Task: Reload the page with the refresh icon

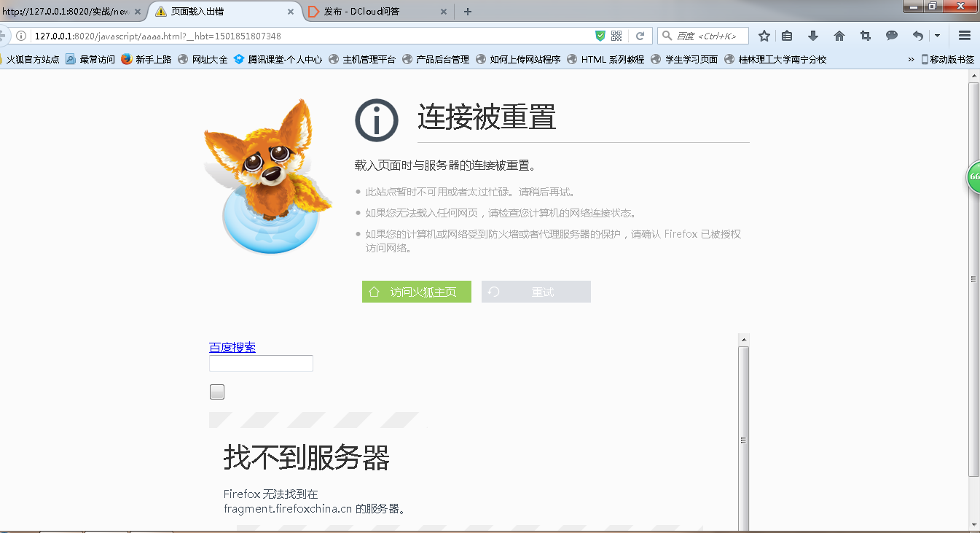Action: tap(640, 36)
